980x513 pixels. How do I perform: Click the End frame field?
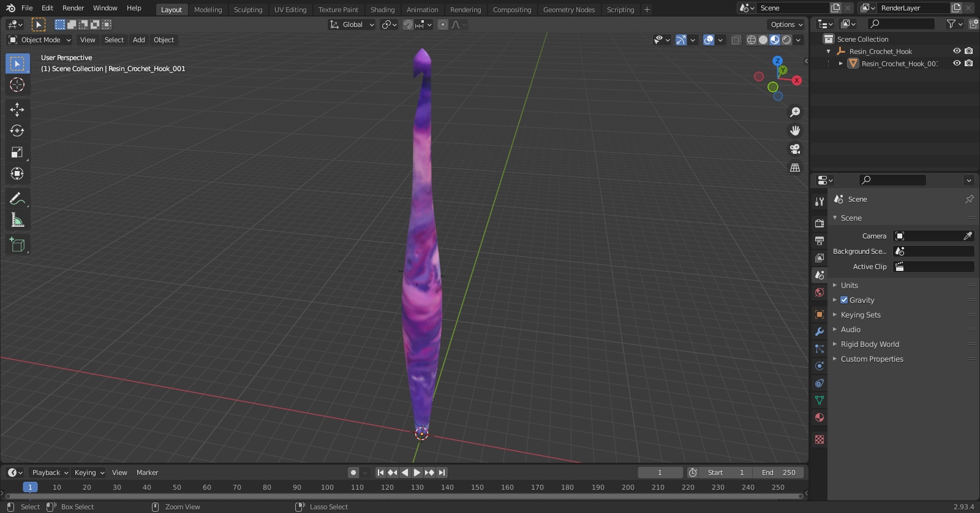779,473
